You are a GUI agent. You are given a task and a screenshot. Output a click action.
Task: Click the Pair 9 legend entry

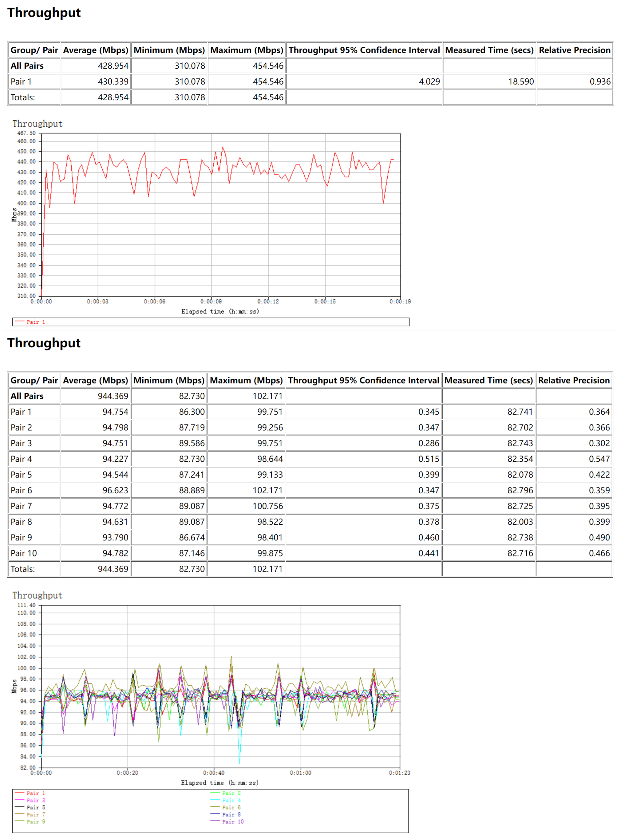35,822
